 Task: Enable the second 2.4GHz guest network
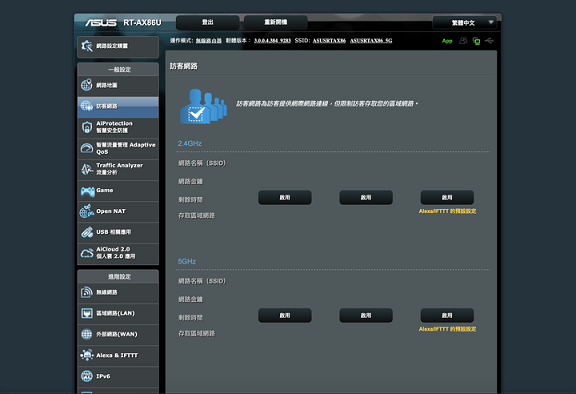pyautogui.click(x=366, y=198)
